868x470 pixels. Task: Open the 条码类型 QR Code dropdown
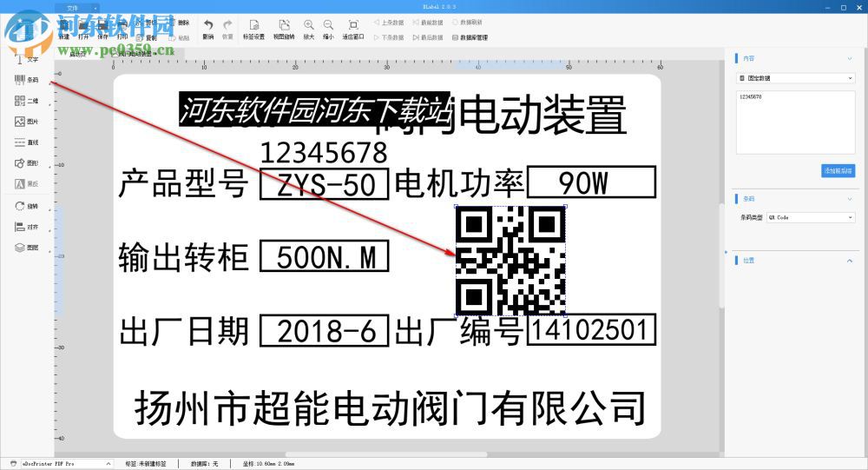click(811, 218)
